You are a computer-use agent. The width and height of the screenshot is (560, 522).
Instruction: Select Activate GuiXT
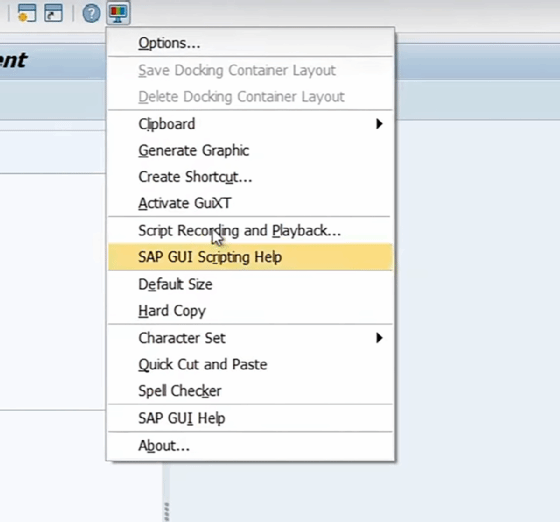[x=250, y=203]
